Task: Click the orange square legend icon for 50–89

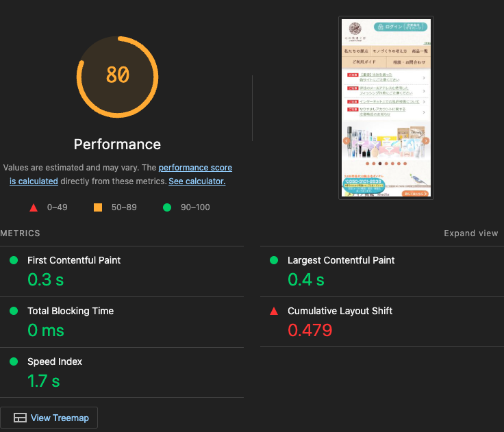Action: tap(98, 207)
